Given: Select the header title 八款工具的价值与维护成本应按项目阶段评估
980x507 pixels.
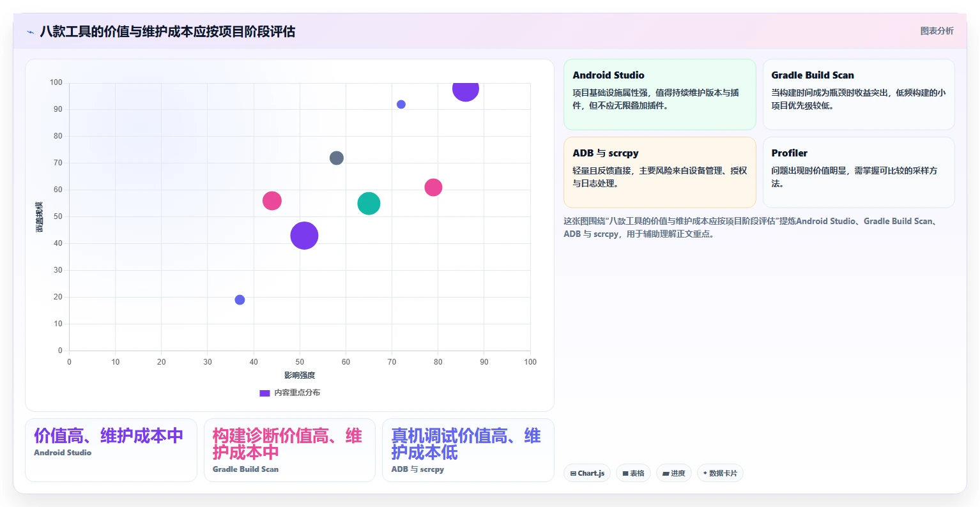Looking at the screenshot, I should (x=167, y=31).
